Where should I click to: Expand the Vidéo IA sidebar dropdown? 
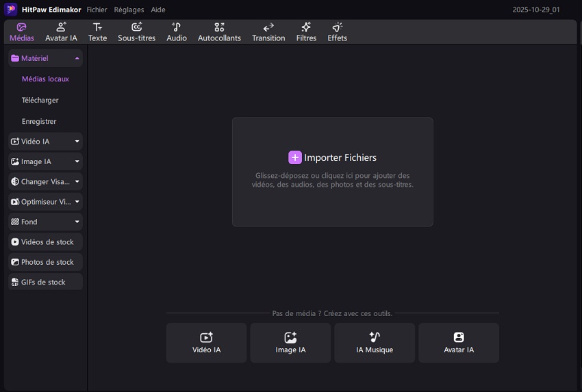click(x=77, y=142)
